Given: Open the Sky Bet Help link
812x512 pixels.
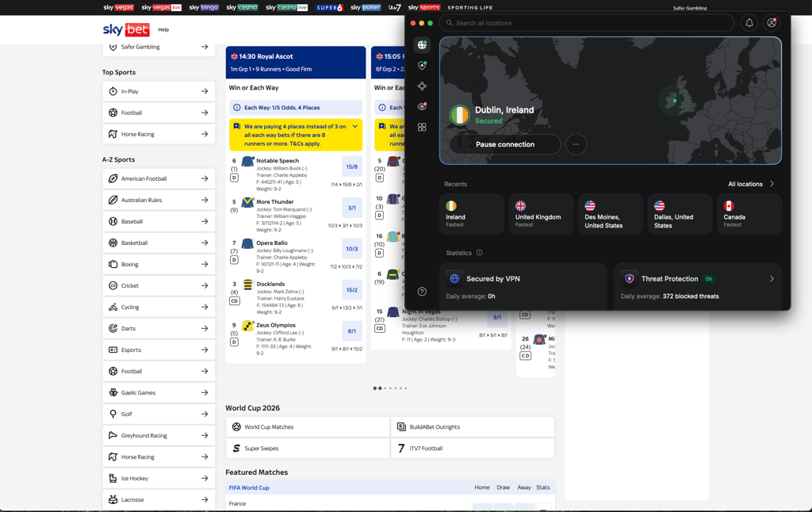Looking at the screenshot, I should [x=163, y=29].
